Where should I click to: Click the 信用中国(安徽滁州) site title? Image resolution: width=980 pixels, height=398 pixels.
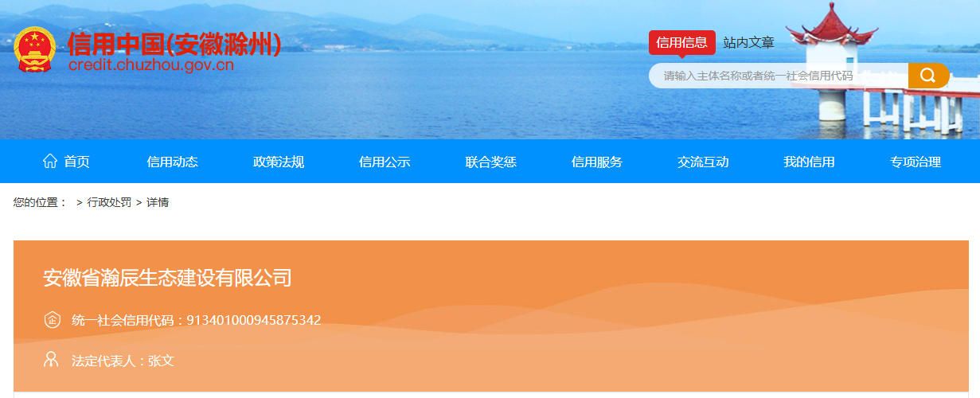(x=174, y=45)
